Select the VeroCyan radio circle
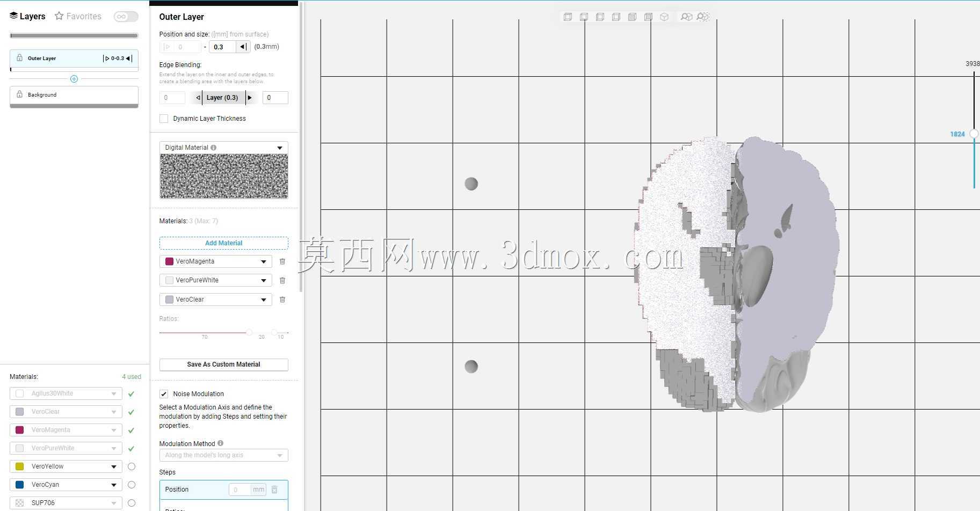Screen dimensions: 980x511 tap(132, 485)
